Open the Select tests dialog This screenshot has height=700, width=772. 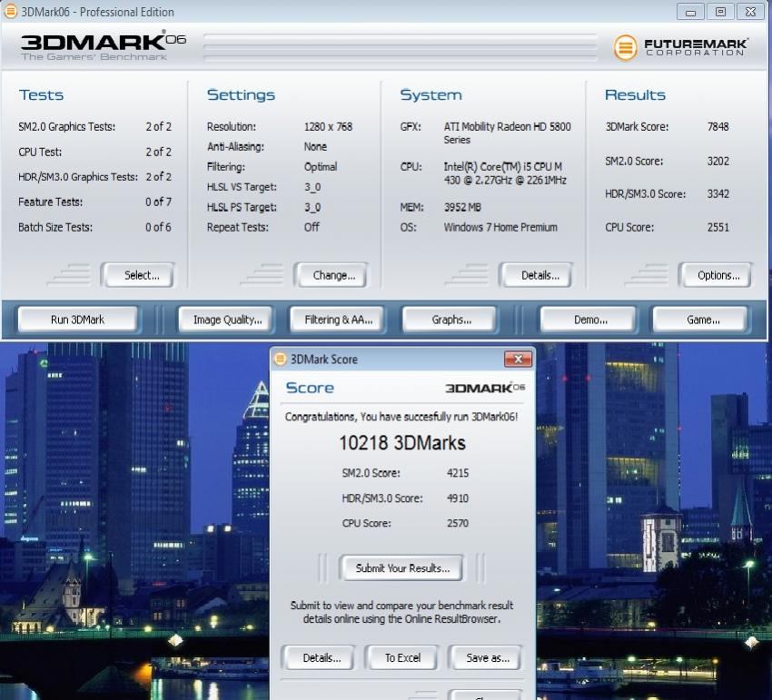click(137, 275)
